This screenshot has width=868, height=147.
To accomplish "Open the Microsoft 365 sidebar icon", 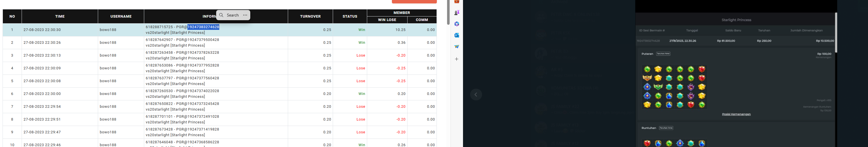I will pyautogui.click(x=456, y=24).
